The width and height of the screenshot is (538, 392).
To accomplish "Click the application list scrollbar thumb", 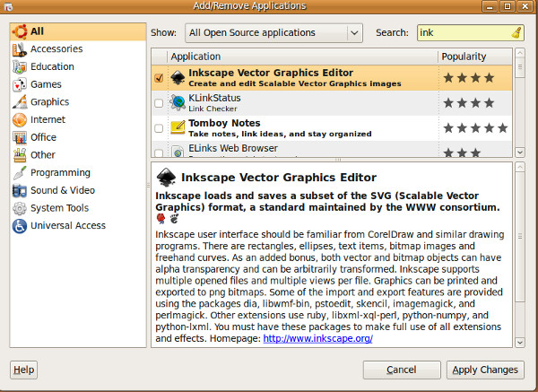I will (520, 67).
